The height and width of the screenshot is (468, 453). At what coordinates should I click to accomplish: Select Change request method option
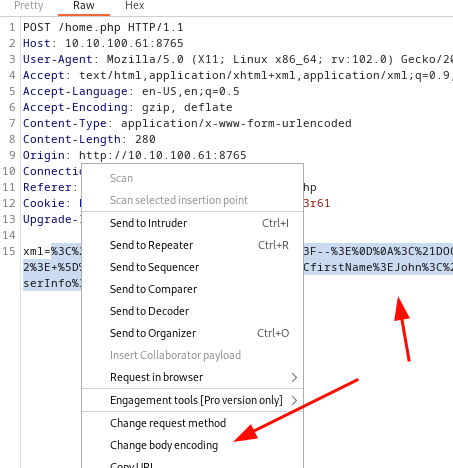(x=192, y=423)
